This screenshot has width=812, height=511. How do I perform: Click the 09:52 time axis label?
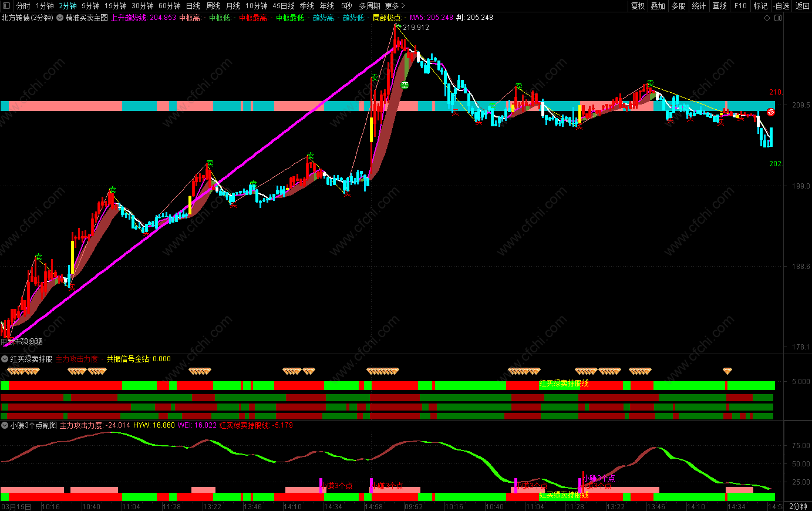click(x=413, y=506)
